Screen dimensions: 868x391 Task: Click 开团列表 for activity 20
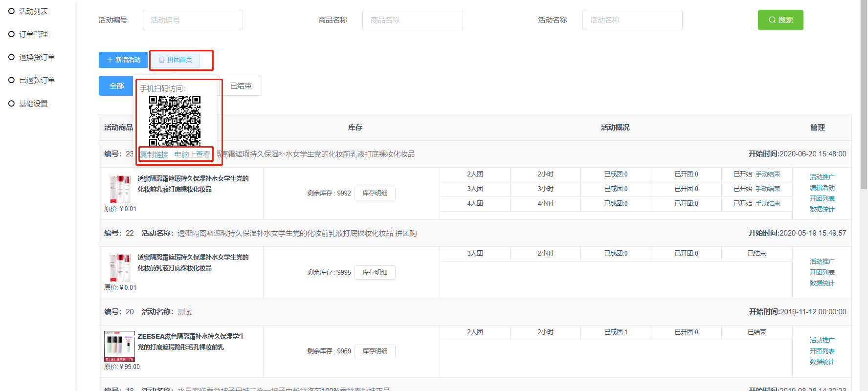click(x=822, y=351)
